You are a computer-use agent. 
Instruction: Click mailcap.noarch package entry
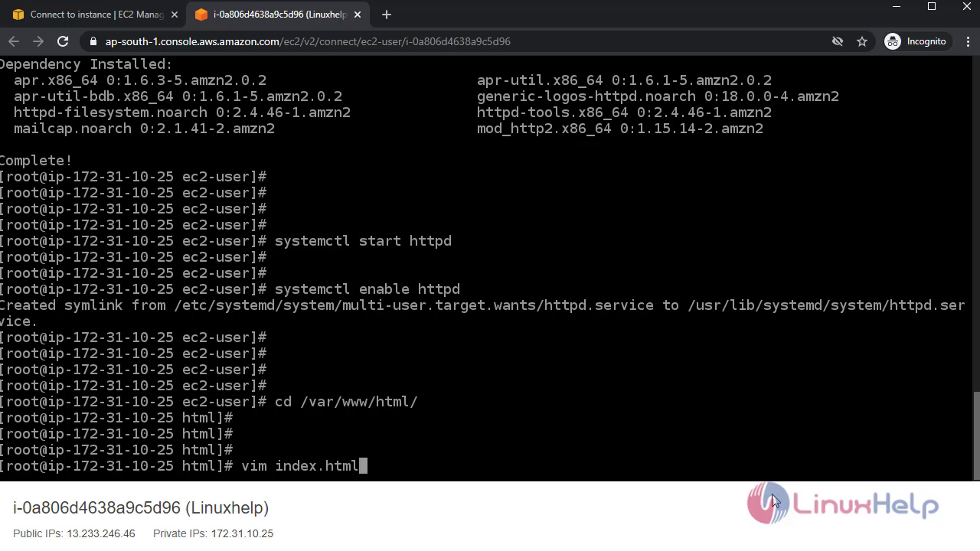point(144,128)
